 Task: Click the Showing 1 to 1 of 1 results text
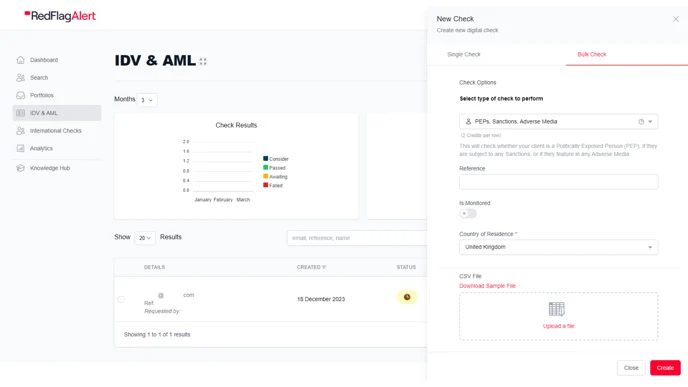click(157, 334)
